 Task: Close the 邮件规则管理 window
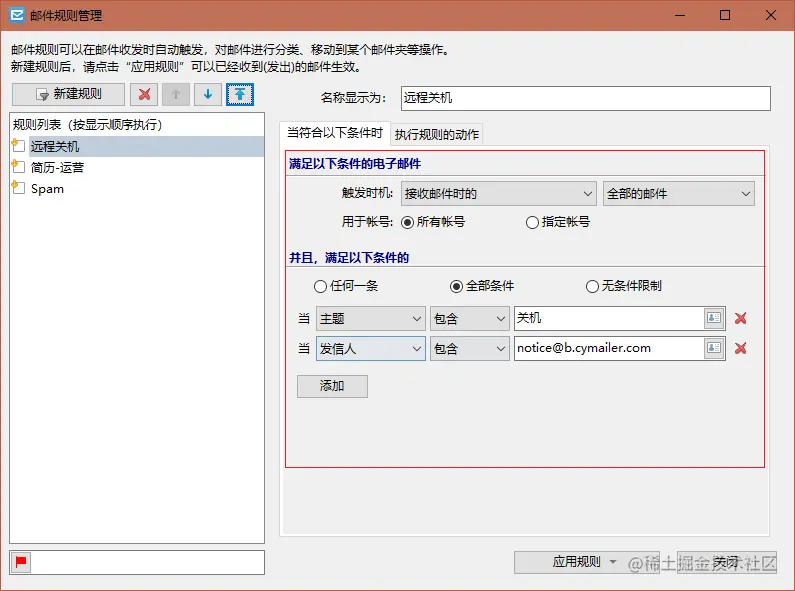pos(771,15)
